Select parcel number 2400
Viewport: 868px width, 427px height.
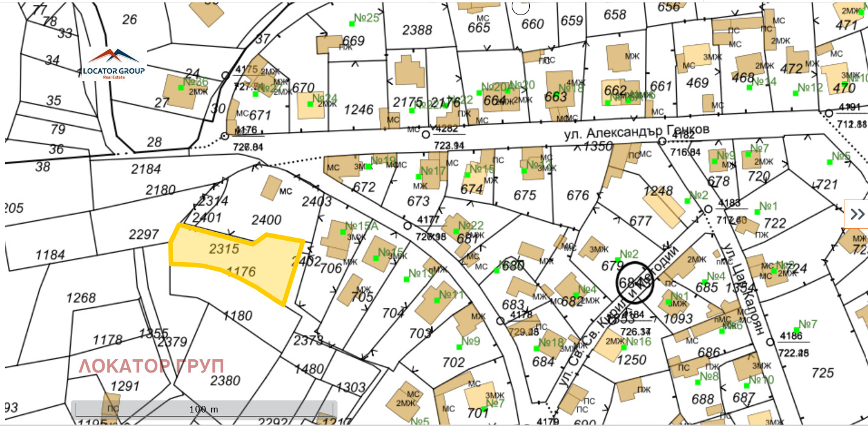pos(266,219)
